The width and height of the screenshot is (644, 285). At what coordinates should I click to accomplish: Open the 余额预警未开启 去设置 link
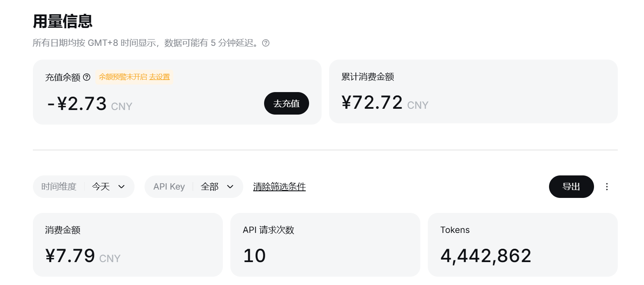pyautogui.click(x=134, y=77)
